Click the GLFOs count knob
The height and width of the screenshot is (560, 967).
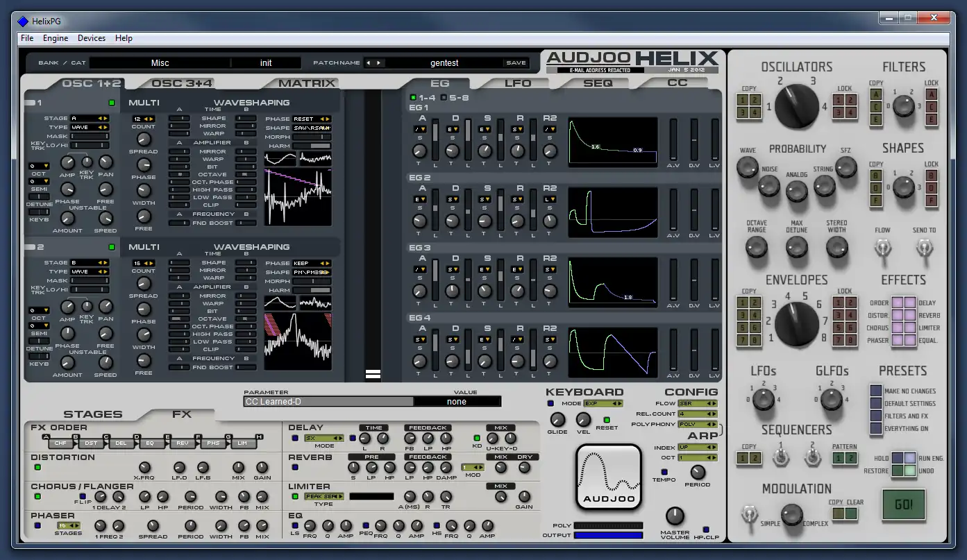(831, 399)
